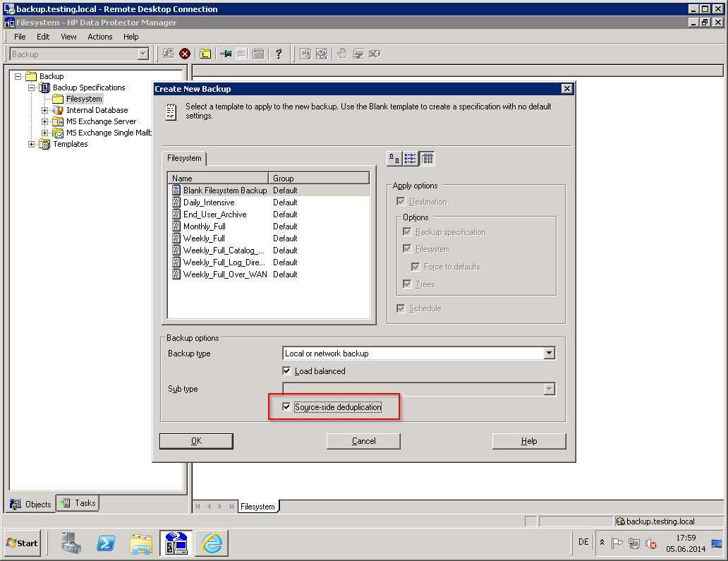The image size is (728, 561).
Task: Click the DE language indicator
Action: (583, 541)
